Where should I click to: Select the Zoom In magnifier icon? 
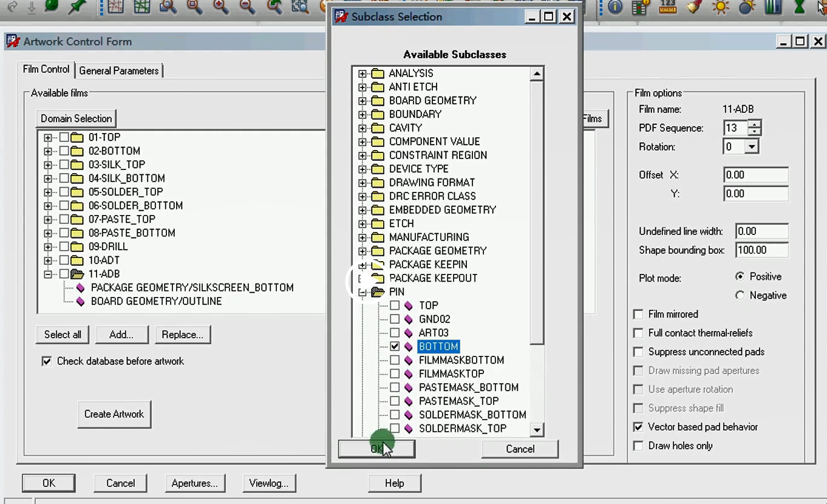tap(221, 6)
